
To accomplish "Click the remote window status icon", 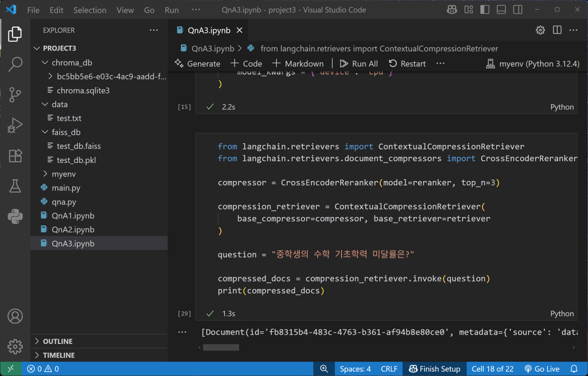I will tap(10, 369).
